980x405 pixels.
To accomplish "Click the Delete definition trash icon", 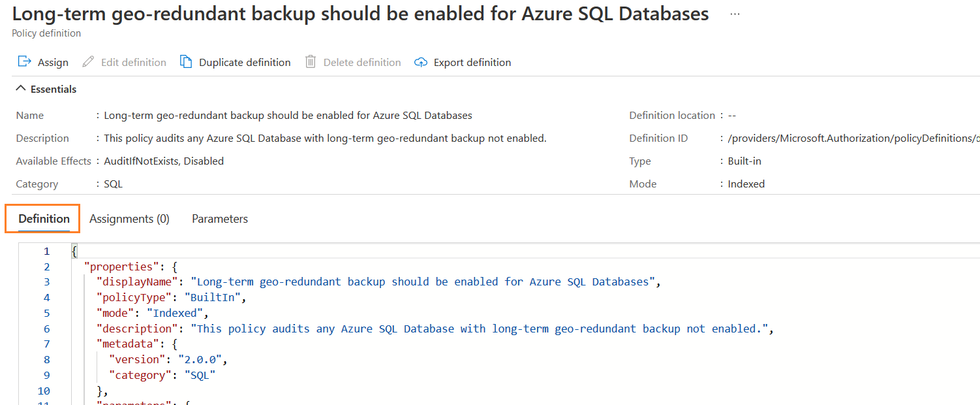I will pos(311,62).
